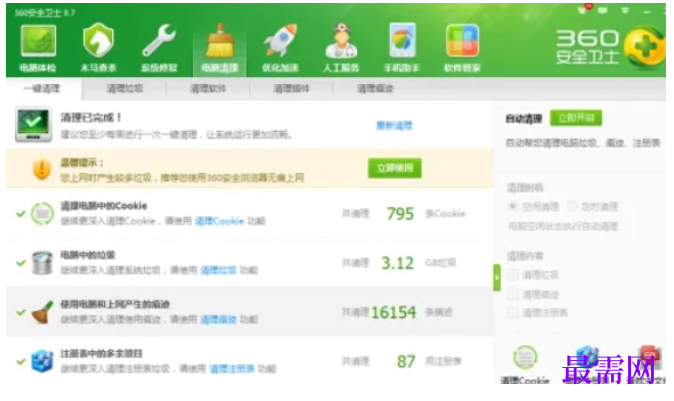Open the 清理垃圾 link in junk row
Viewport: 674px width, 401px height.
[x=218, y=270]
